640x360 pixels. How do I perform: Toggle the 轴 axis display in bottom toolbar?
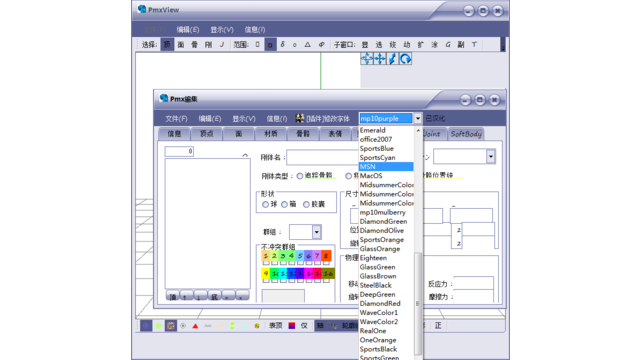point(320,326)
